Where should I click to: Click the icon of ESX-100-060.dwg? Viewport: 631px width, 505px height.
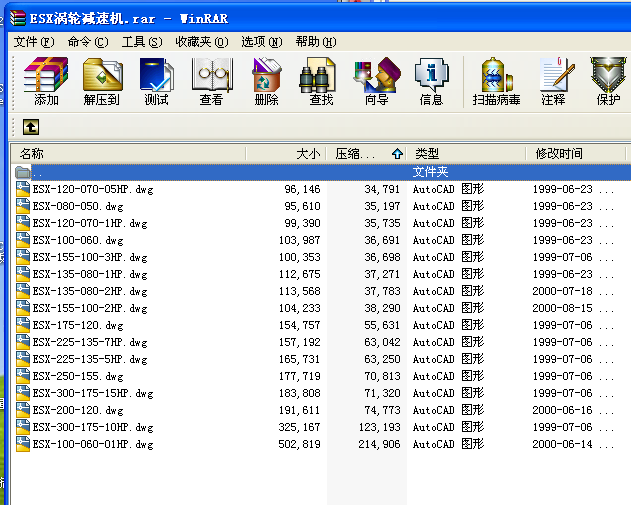pyautogui.click(x=23, y=240)
